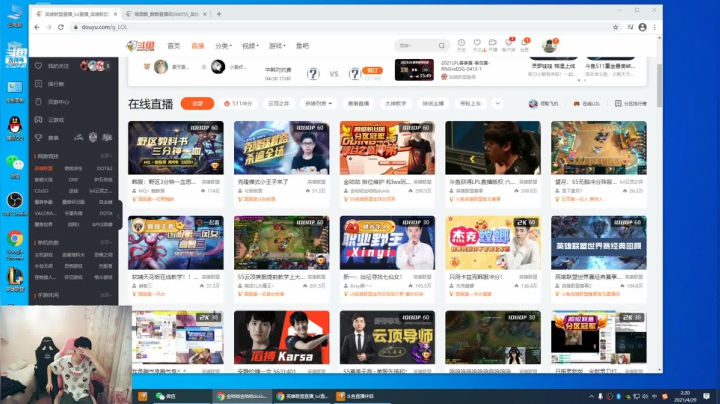720x404 pixels.
Task: Expand more filters chevron button
Action: [x=497, y=104]
